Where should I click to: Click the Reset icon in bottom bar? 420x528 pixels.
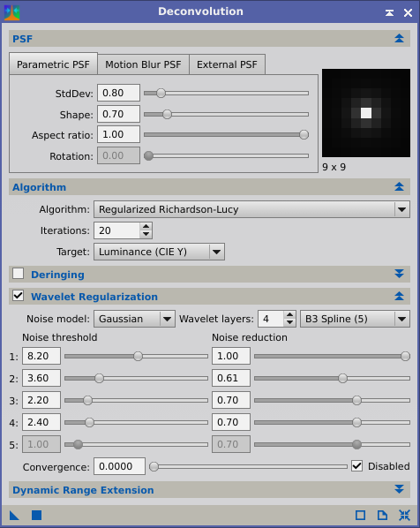[404, 516]
